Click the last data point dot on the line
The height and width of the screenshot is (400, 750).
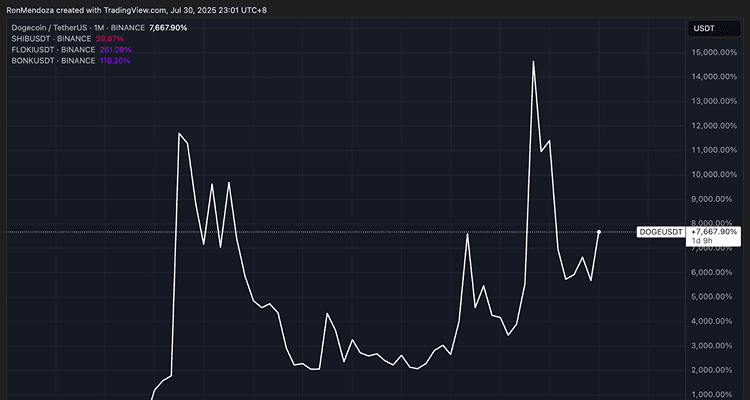599,232
